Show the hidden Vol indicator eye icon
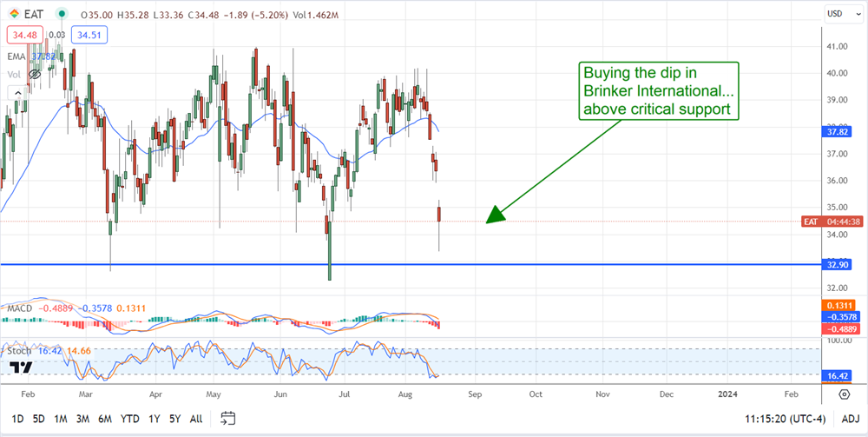 (36, 73)
